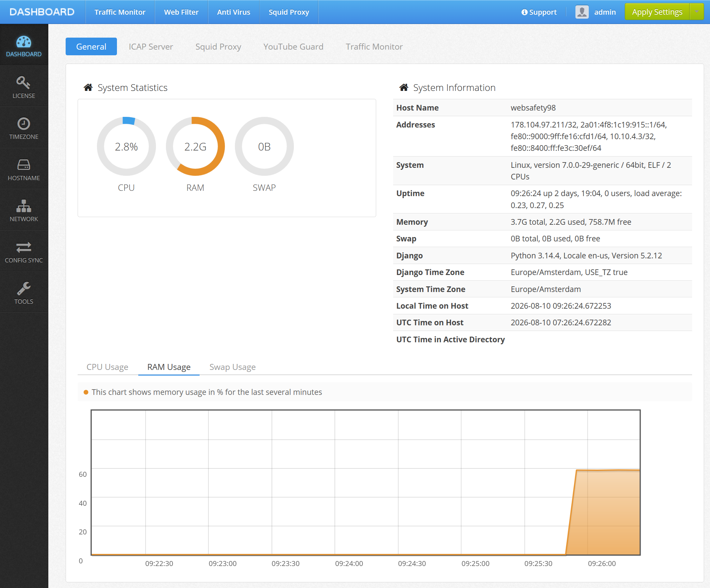
Task: Click the Django Time Zone row value
Action: point(569,272)
